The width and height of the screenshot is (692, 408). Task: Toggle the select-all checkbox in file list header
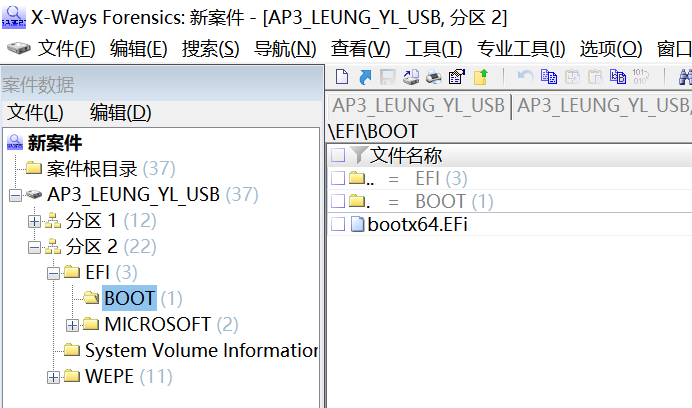pos(338,155)
